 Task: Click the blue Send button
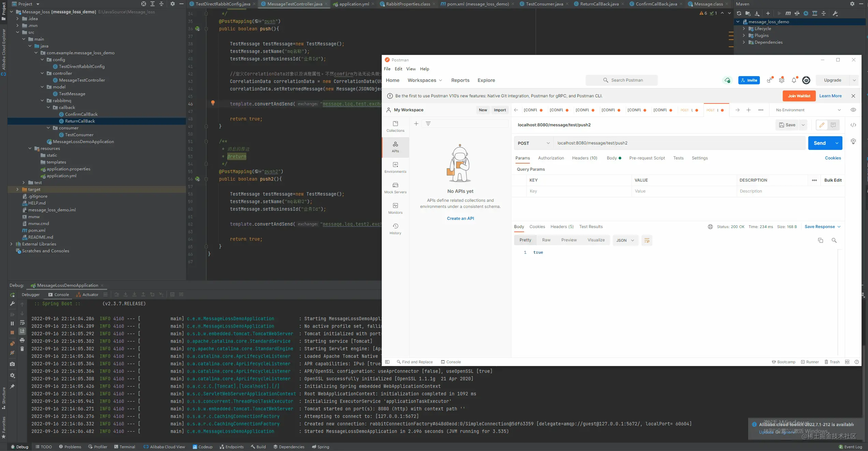pos(820,143)
